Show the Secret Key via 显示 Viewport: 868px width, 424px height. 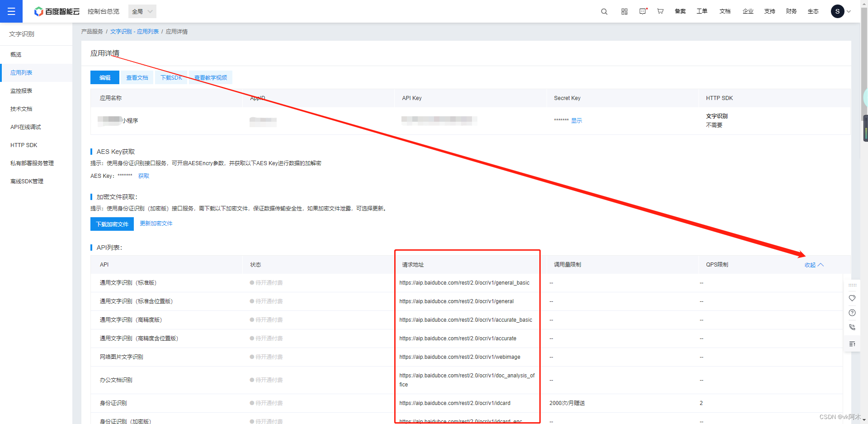click(576, 121)
